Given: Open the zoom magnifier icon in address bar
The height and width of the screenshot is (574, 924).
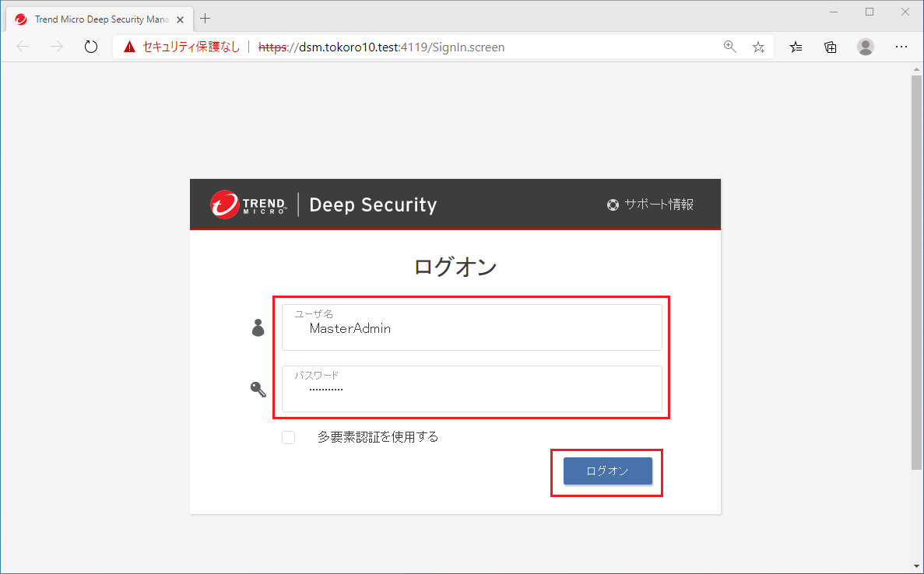Looking at the screenshot, I should (729, 47).
